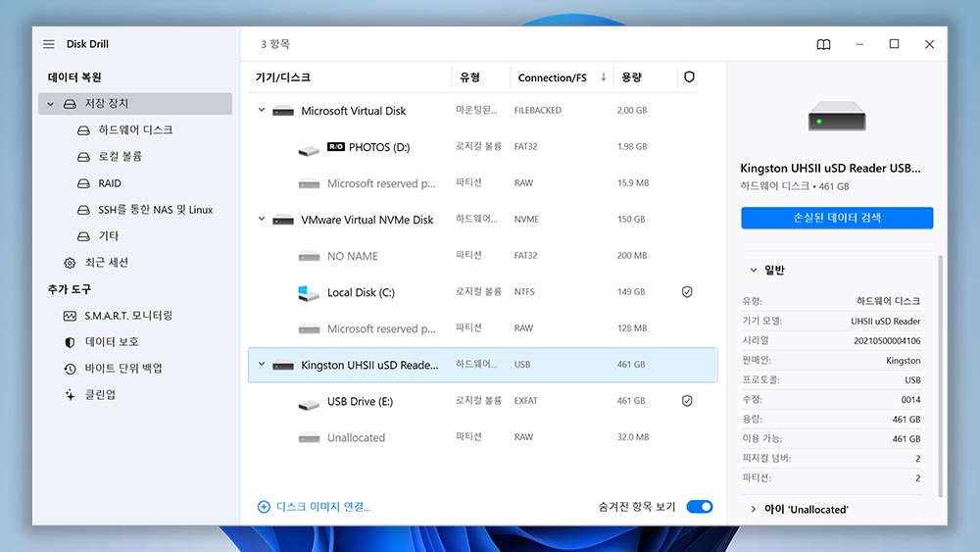Click the Windows drive icon for Local Disk (C:)
The image size is (980, 552).
308,292
